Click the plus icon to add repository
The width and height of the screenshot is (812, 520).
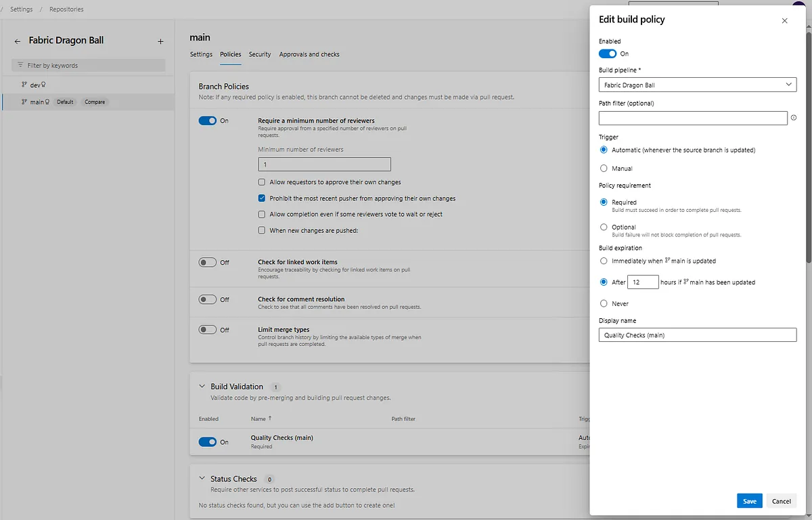coord(160,41)
